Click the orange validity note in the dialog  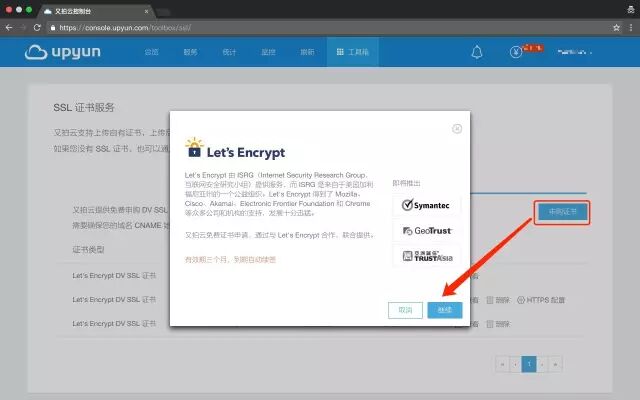point(230,260)
